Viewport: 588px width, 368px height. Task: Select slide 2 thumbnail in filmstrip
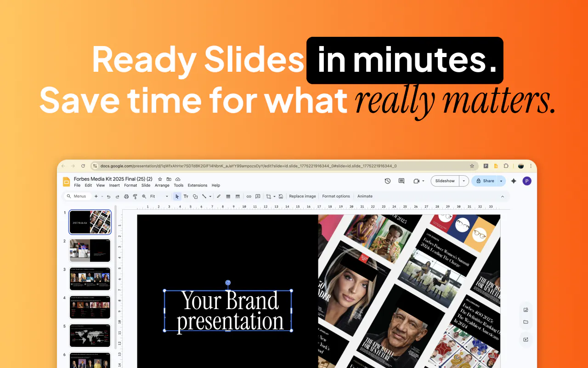(x=90, y=250)
